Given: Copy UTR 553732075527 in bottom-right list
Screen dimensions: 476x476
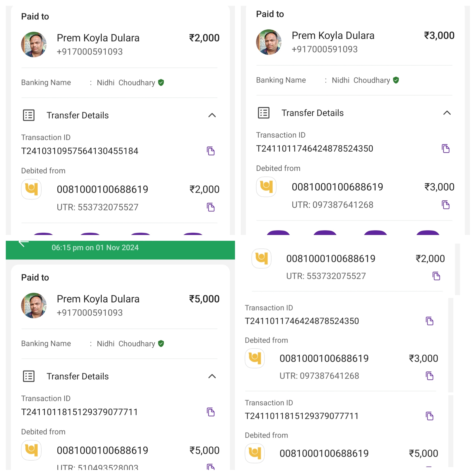Looking at the screenshot, I should click(x=436, y=276).
